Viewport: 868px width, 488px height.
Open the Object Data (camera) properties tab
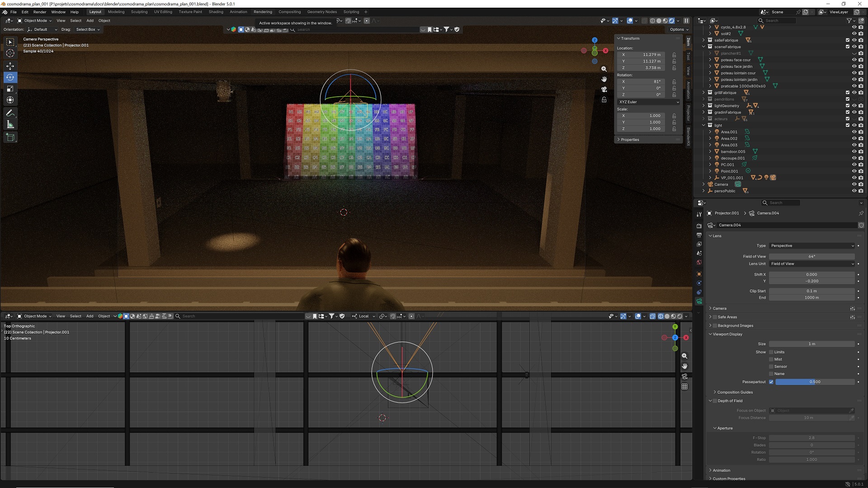699,301
